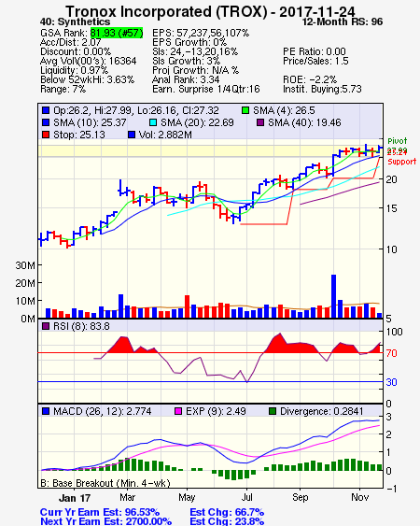Click the purple SMA (40) legend swatch
Viewport: 420px width, 526px height.
click(x=260, y=122)
